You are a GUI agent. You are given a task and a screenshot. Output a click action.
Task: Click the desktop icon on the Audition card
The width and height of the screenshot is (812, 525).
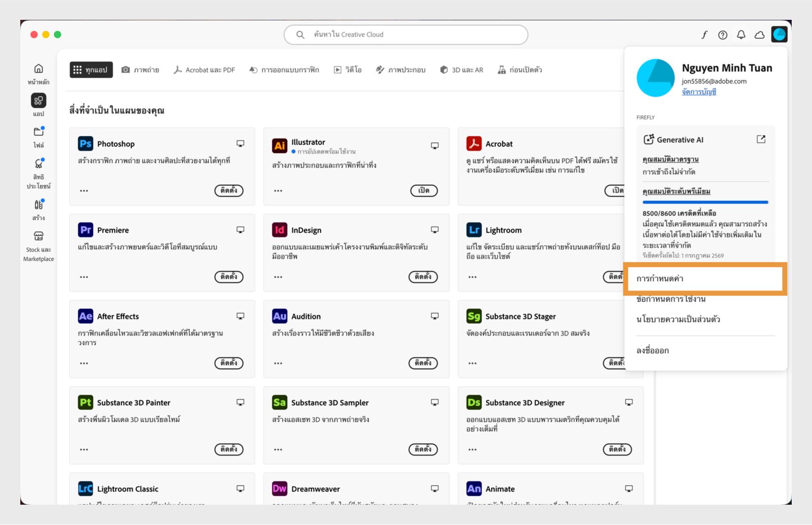point(435,316)
